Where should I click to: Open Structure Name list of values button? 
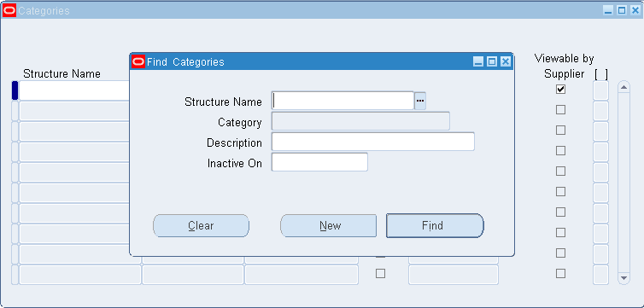[420, 101]
